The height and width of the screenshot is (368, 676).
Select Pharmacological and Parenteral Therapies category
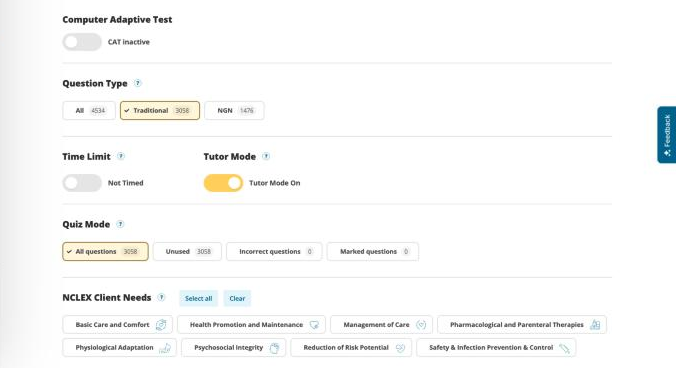point(522,325)
